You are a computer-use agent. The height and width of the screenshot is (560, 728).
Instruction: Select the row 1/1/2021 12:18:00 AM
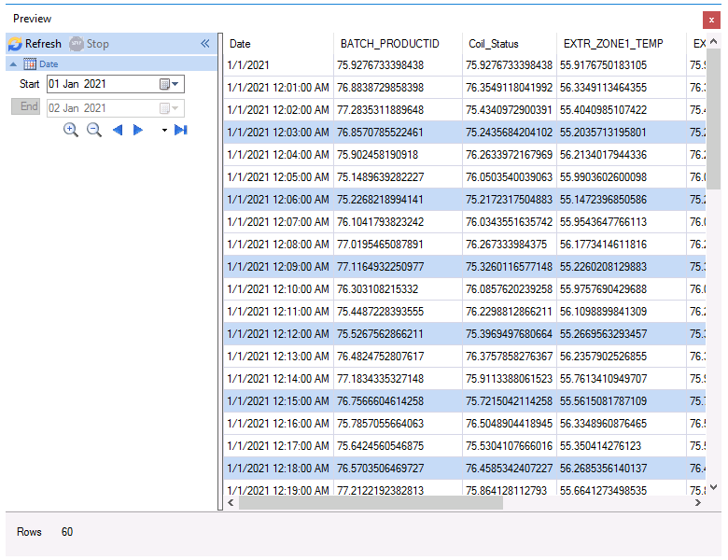(x=464, y=468)
